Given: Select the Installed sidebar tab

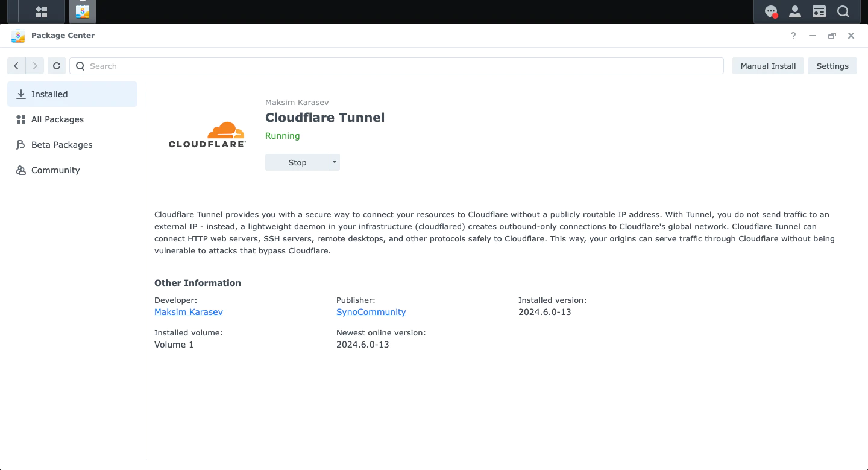Looking at the screenshot, I should (x=72, y=94).
